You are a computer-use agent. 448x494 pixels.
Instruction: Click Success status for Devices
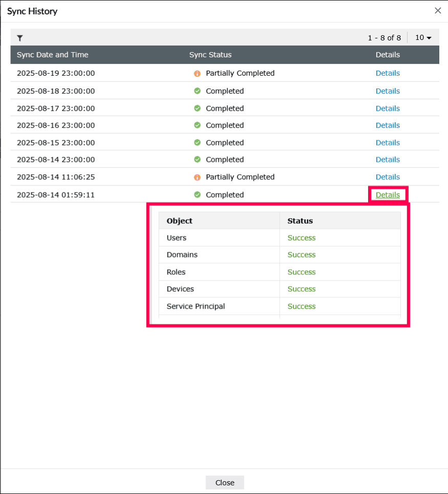pos(302,289)
